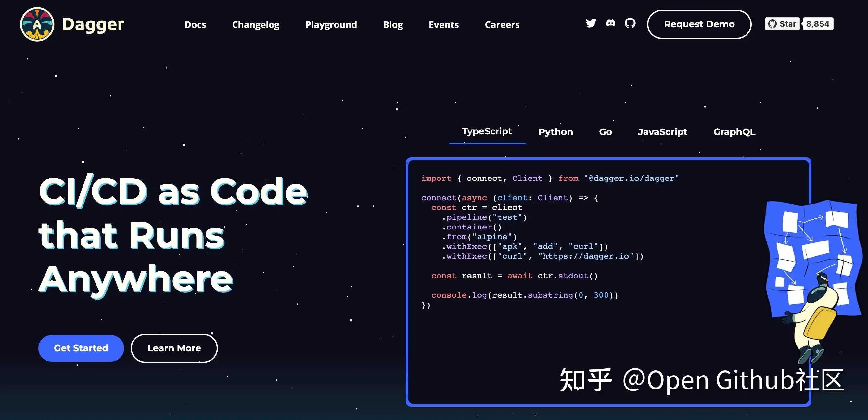Switch to the JavaScript code tab
The width and height of the screenshot is (868, 420).
click(x=662, y=132)
